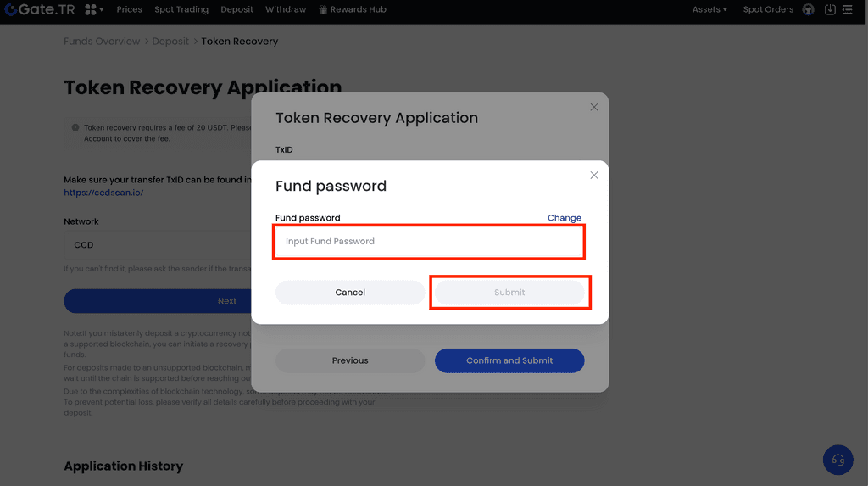Open the ccdscan.io link
The image size is (868, 486).
[x=103, y=193]
